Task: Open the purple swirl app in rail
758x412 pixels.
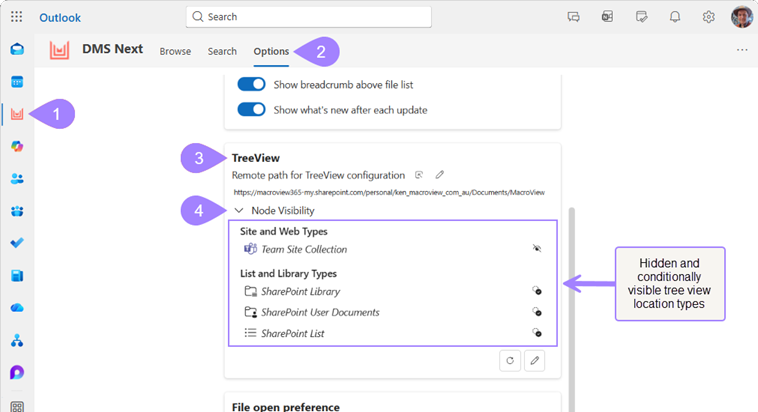Action: pos(17,372)
